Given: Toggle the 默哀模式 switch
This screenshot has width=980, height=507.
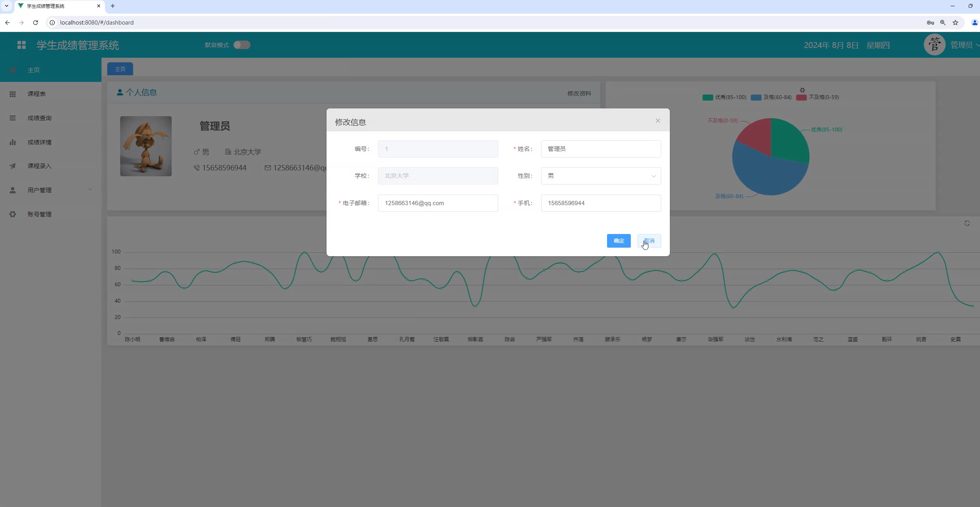Looking at the screenshot, I should 241,45.
